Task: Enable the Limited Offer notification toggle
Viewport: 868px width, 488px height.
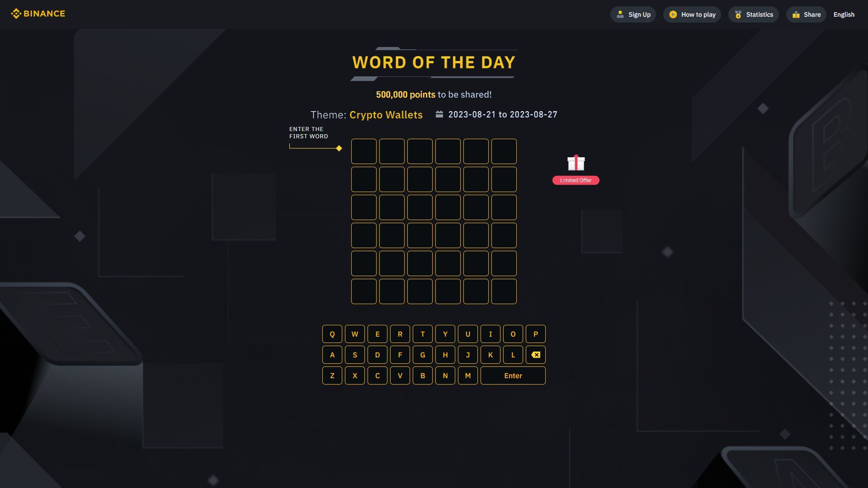Action: click(x=576, y=180)
